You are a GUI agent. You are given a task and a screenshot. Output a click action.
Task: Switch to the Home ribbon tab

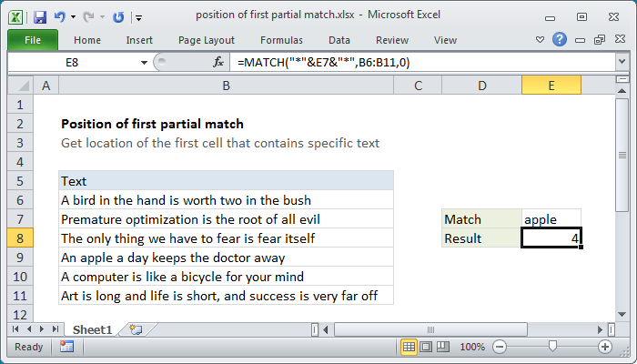pyautogui.click(x=87, y=40)
